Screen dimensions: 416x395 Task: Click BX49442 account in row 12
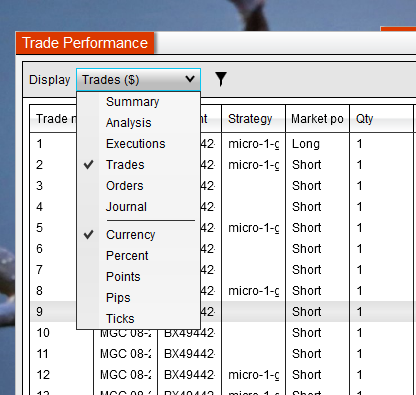click(189, 375)
